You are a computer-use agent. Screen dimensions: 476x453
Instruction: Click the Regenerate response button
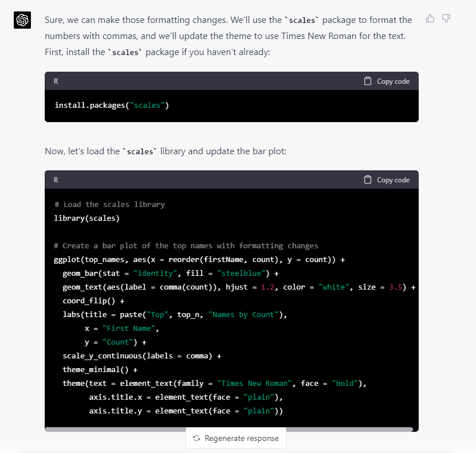236,438
